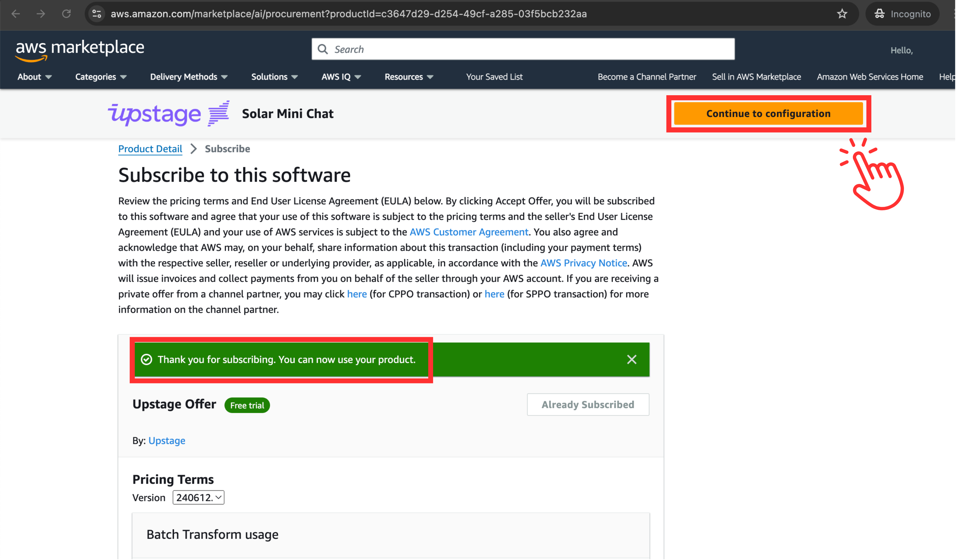Image resolution: width=956 pixels, height=560 pixels.
Task: Reload the page with refresh icon
Action: pyautogui.click(x=66, y=14)
